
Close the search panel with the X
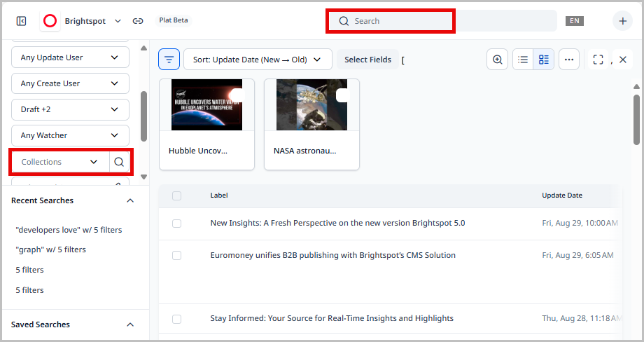[622, 60]
